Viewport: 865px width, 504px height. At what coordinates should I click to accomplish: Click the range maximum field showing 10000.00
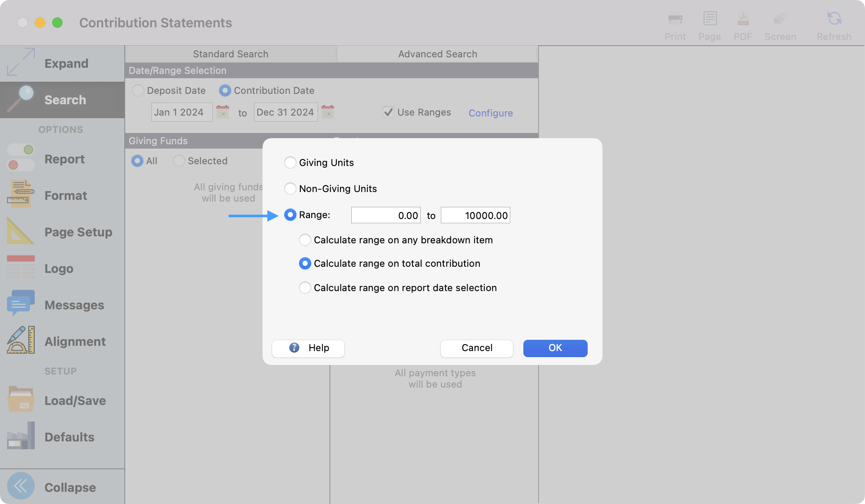click(x=475, y=216)
